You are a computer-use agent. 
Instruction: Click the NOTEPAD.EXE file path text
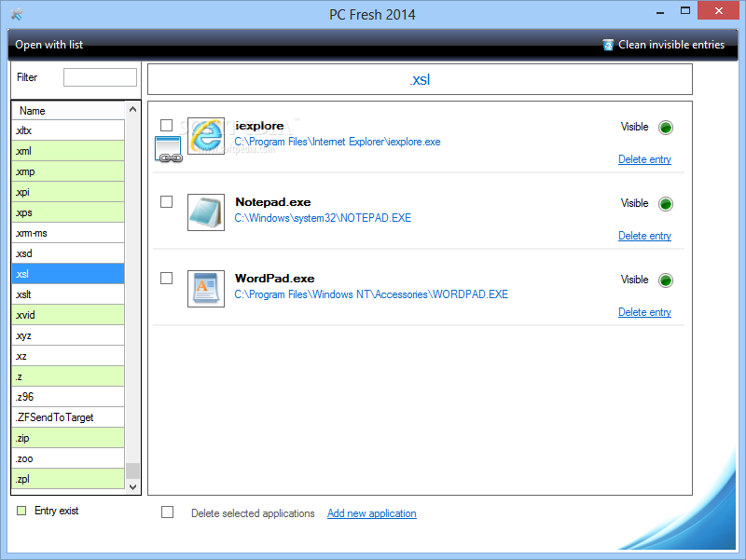(323, 218)
